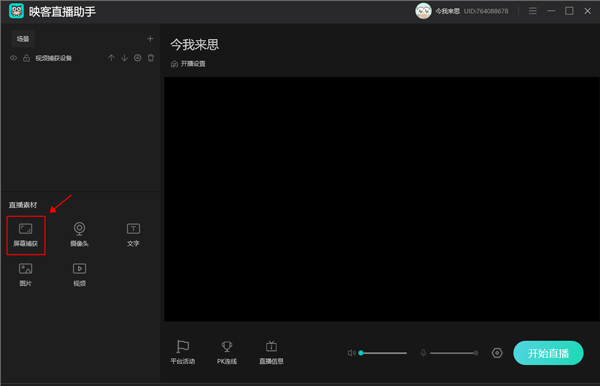Open PK connection (PK连线)
The width and height of the screenshot is (600, 386).
click(227, 352)
